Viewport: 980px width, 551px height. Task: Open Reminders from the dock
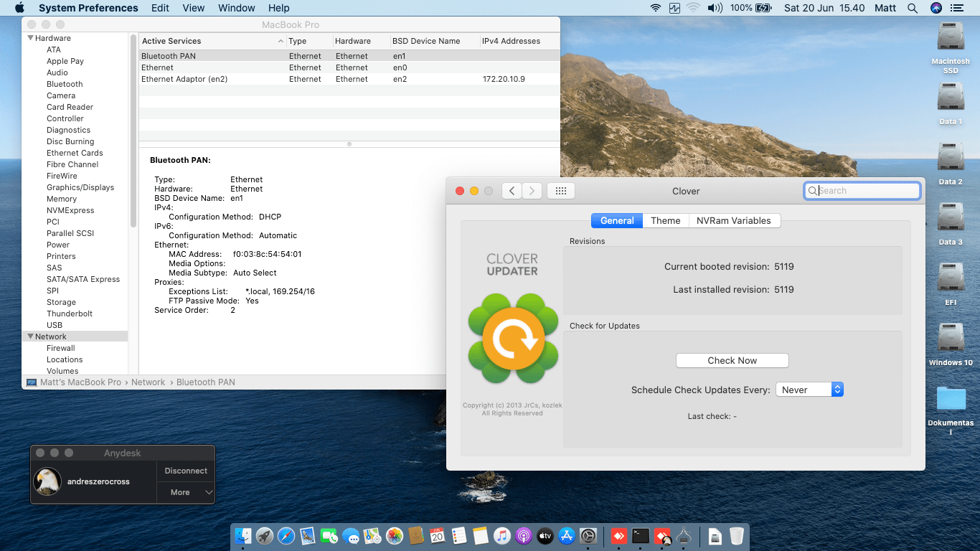[459, 536]
